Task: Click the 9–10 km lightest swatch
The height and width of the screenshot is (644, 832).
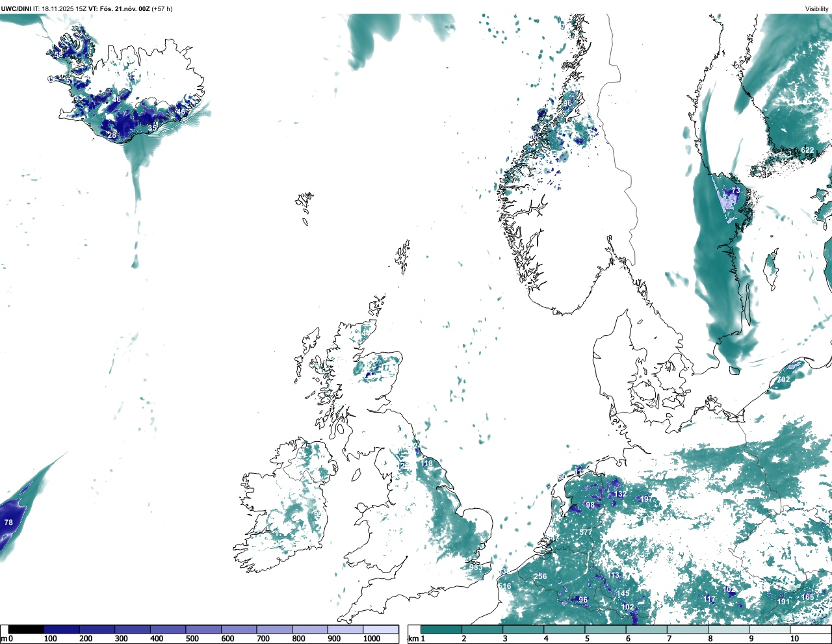Action: [769, 629]
